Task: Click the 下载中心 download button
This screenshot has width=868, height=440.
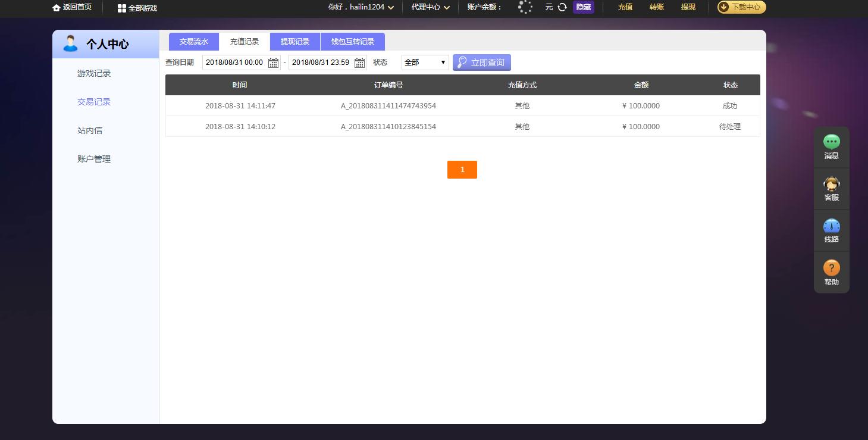Action: pos(741,8)
